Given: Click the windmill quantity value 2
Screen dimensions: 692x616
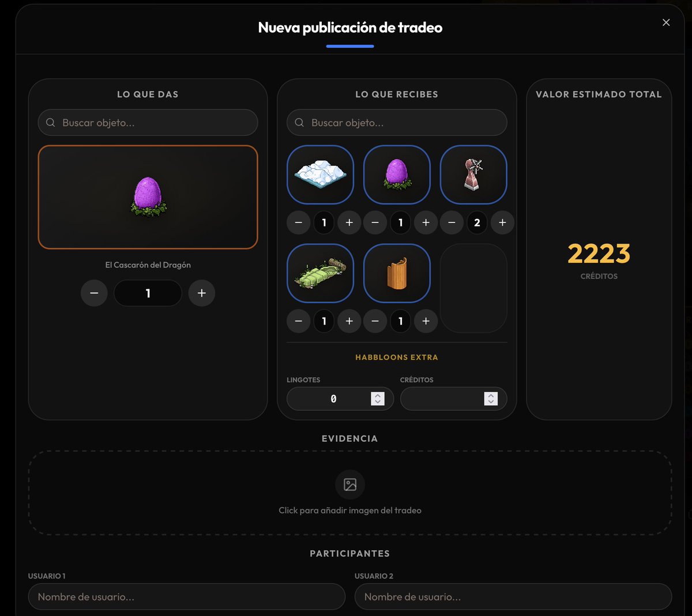Looking at the screenshot, I should tap(477, 222).
